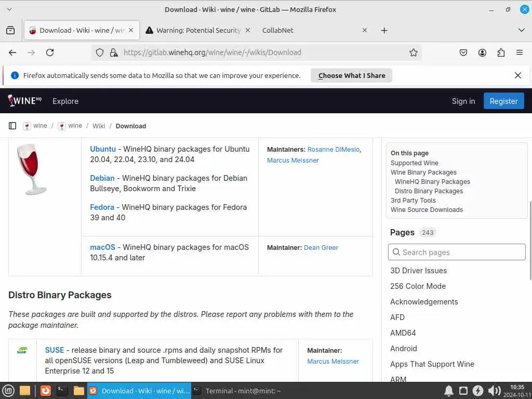Click the Register button
532x399 pixels.
(503, 101)
